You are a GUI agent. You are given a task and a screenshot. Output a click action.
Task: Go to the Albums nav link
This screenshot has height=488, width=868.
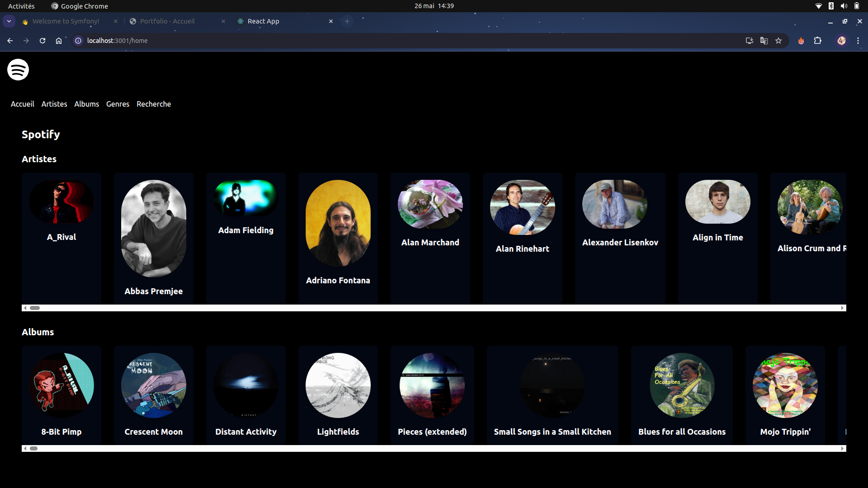pyautogui.click(x=87, y=104)
